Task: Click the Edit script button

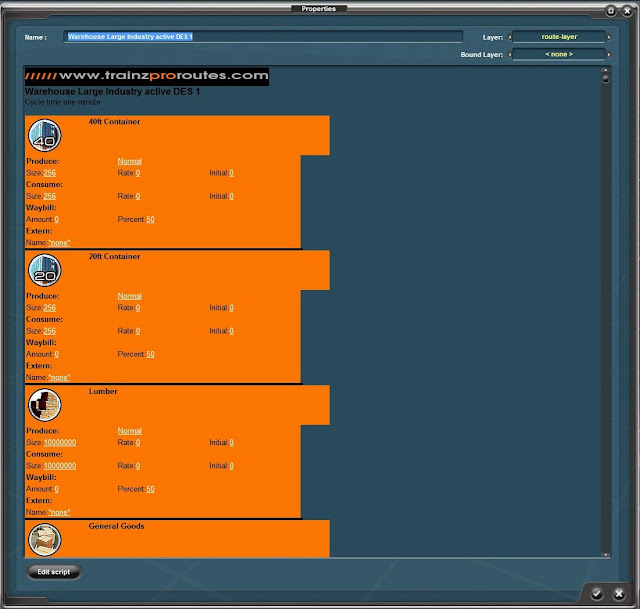Action: click(53, 572)
